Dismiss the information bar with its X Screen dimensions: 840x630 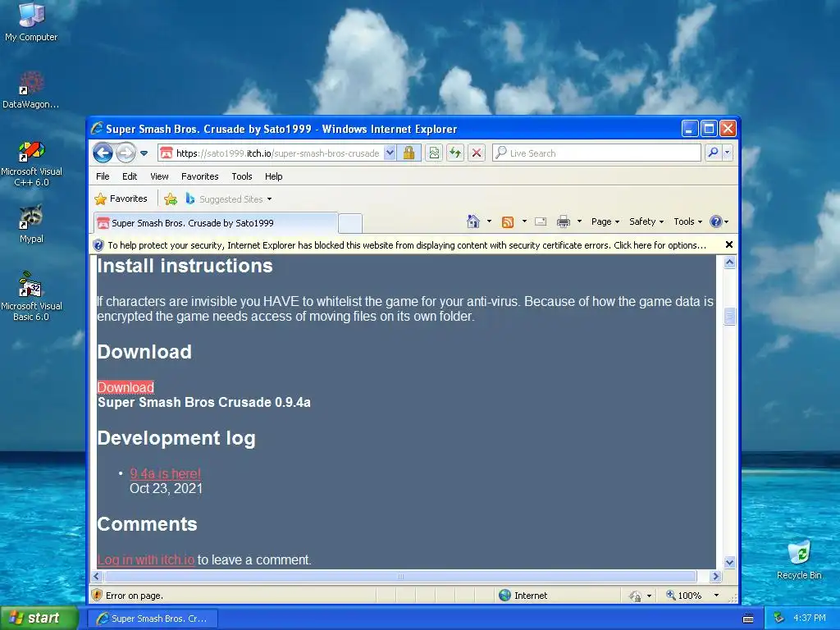click(728, 244)
